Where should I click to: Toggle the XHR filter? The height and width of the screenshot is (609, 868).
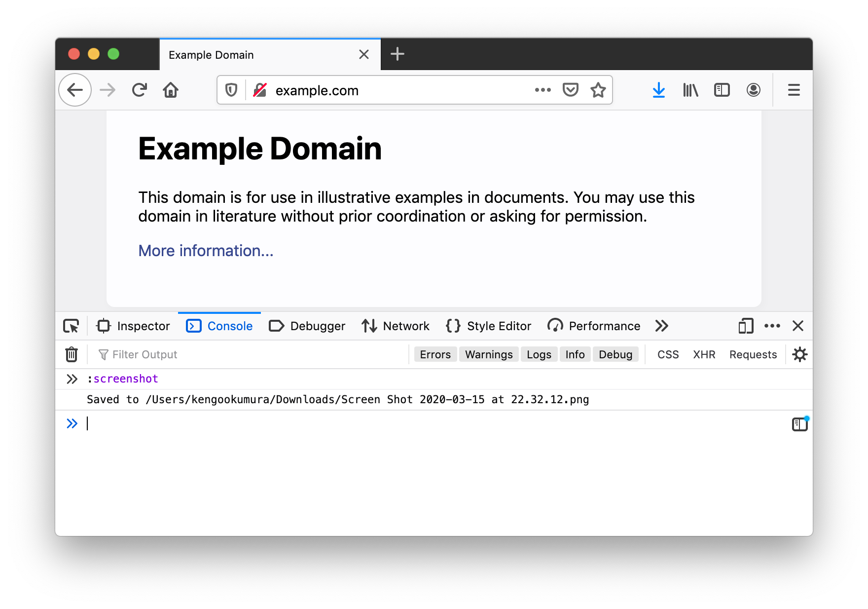[704, 354]
